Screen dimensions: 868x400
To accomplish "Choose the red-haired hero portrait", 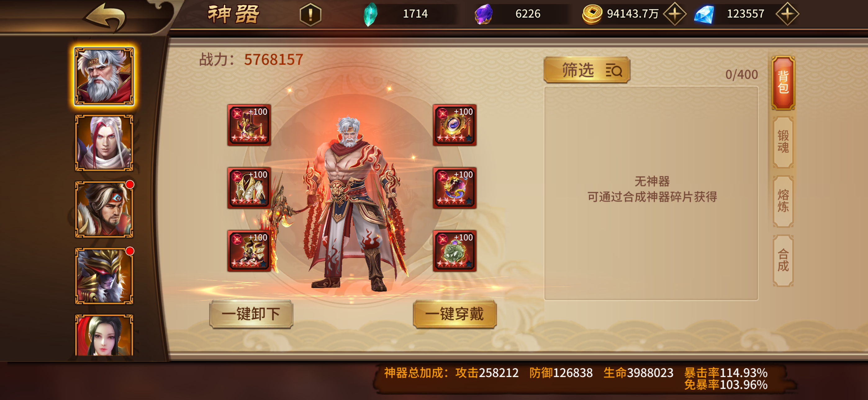I will (x=104, y=143).
